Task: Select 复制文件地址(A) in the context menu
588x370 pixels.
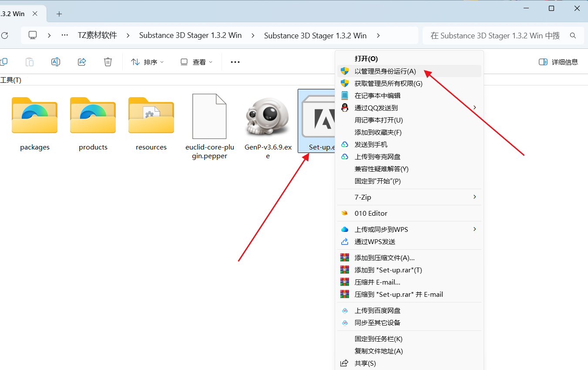Action: tap(409, 351)
